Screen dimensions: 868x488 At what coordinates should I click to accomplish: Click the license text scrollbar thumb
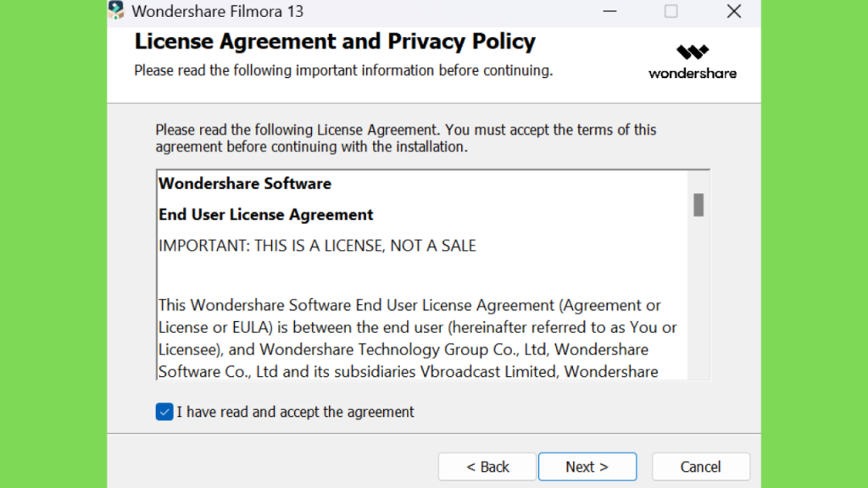pos(698,205)
